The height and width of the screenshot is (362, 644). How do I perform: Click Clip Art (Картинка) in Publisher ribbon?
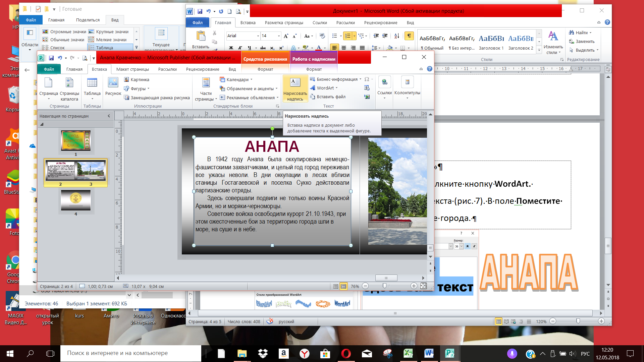(x=137, y=79)
